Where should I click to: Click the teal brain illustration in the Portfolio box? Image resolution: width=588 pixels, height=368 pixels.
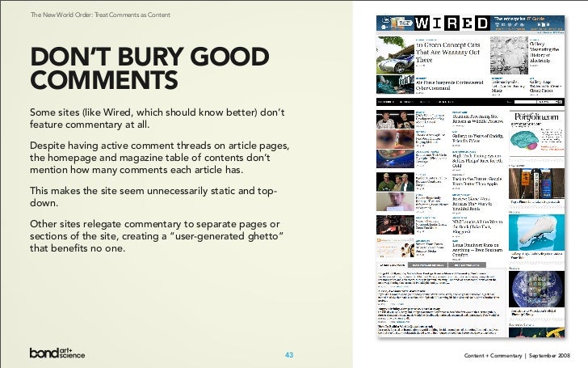pos(524,141)
